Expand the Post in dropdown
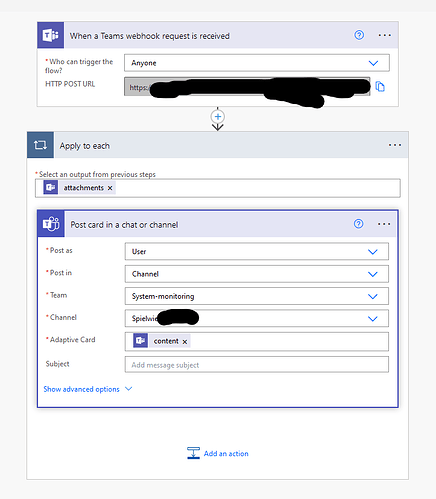The width and height of the screenshot is (436, 499). tap(257, 274)
